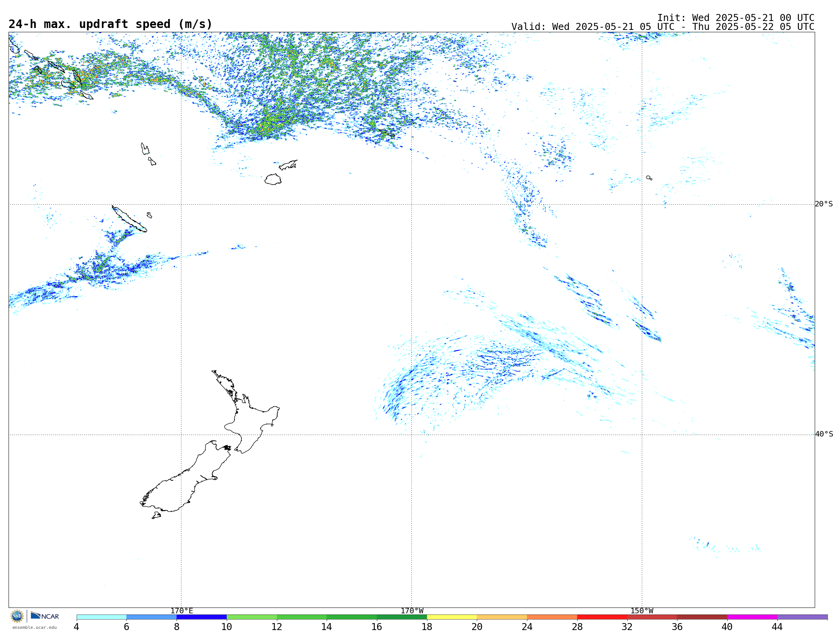Pick the dark blue 8–10 colorbar segment
Screen dimensions: 840x632
click(201, 617)
